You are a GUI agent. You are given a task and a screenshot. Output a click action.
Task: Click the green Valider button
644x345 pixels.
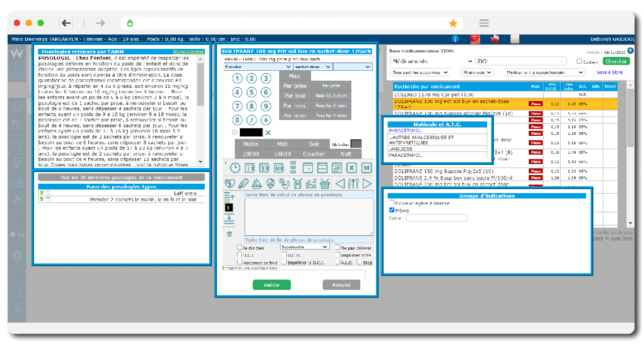coord(272,285)
